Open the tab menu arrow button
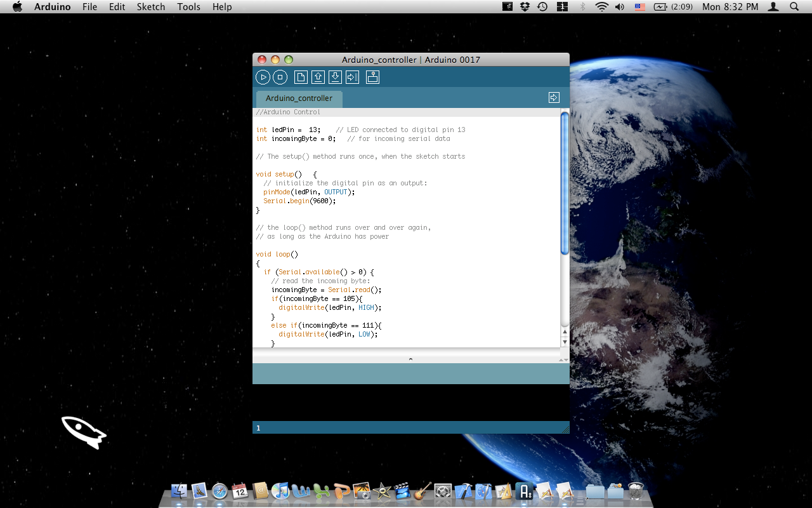This screenshot has width=812, height=508. tap(554, 97)
